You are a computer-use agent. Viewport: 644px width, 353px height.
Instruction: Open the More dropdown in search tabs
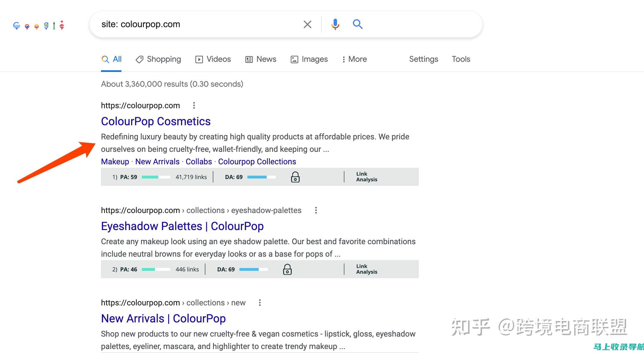point(353,59)
